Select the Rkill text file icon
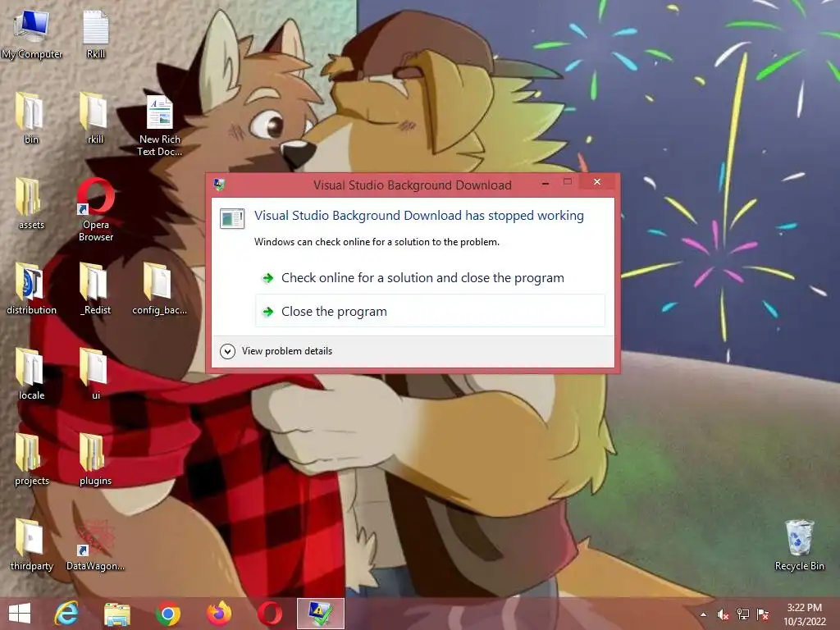Screen dimensions: 840x630 tap(96, 34)
